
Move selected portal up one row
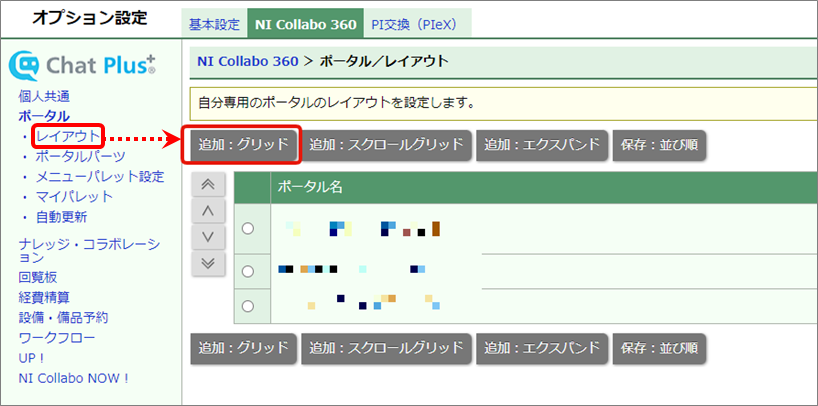(208, 210)
